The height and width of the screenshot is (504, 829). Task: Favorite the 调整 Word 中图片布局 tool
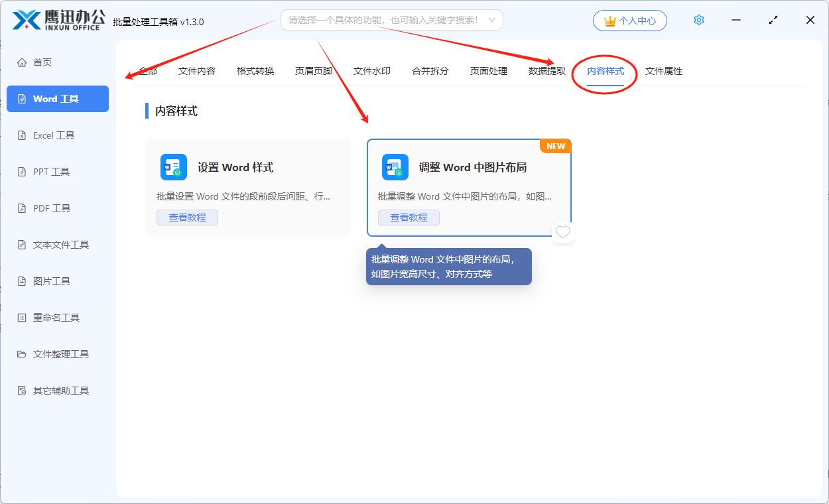tap(562, 232)
